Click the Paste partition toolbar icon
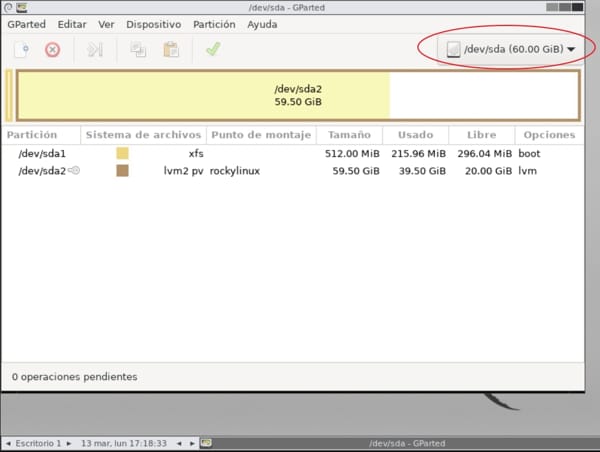 [x=171, y=49]
